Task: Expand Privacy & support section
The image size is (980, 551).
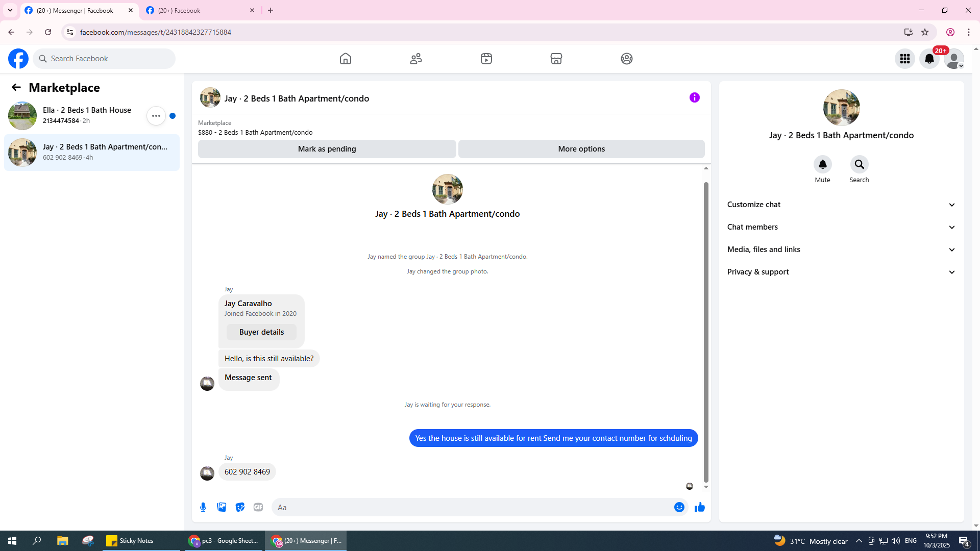Action: point(842,272)
